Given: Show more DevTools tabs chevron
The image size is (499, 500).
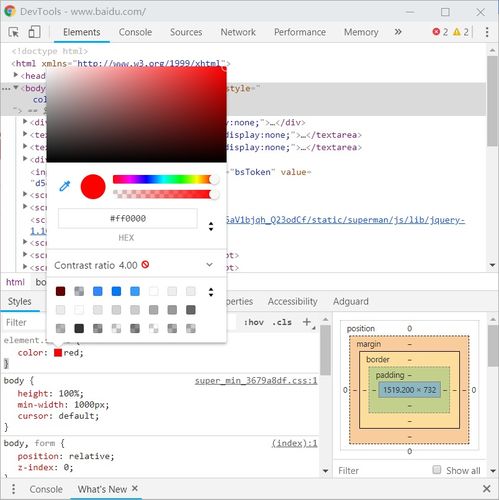Looking at the screenshot, I should click(x=398, y=32).
